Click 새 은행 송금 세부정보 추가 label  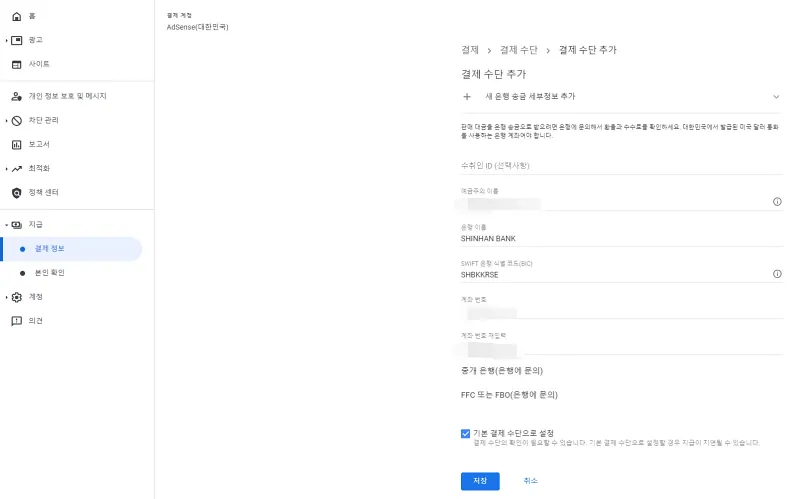pos(530,96)
